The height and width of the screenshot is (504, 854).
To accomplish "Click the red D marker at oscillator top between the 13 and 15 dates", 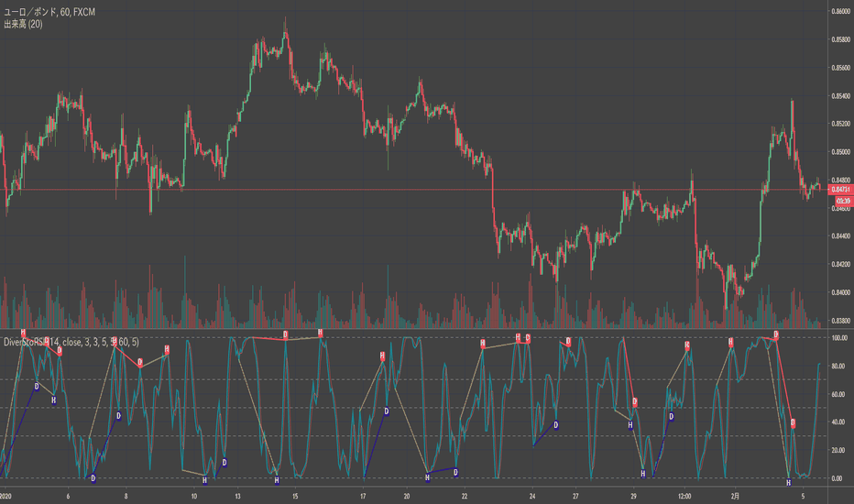I will point(285,334).
